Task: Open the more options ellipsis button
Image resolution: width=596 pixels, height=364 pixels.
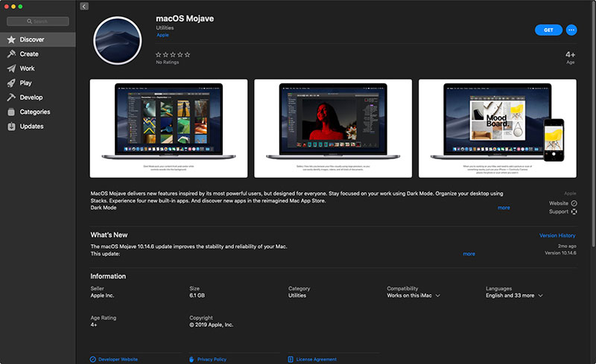Action: coord(571,30)
